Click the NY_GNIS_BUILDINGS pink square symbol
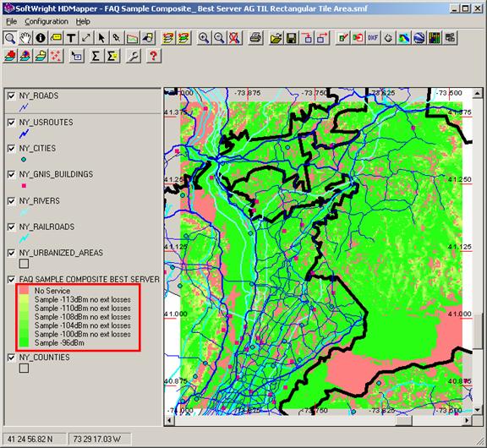This screenshot has height=448, width=487. point(24,186)
